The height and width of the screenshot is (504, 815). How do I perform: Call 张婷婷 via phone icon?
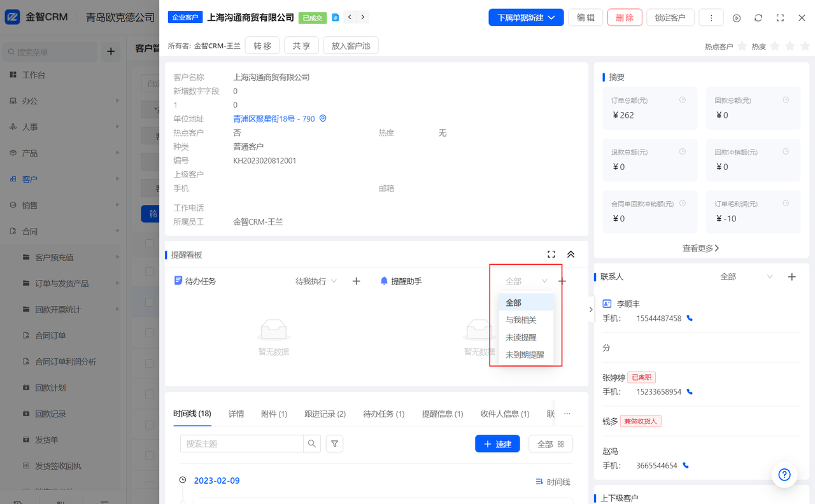click(690, 392)
